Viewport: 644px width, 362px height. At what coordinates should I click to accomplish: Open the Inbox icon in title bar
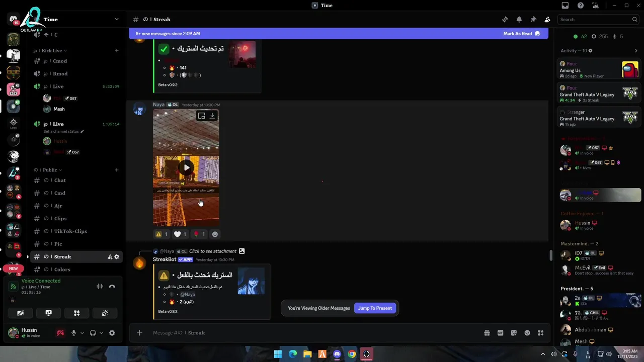(x=565, y=6)
